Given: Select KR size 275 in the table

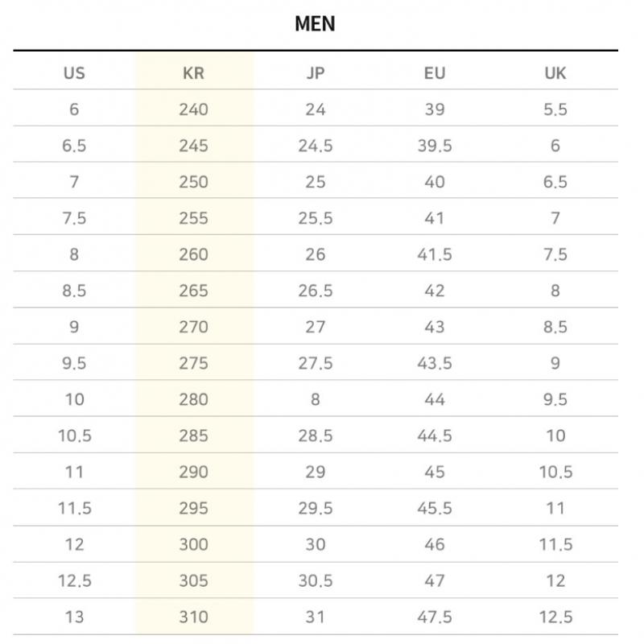Looking at the screenshot, I should point(194,363).
